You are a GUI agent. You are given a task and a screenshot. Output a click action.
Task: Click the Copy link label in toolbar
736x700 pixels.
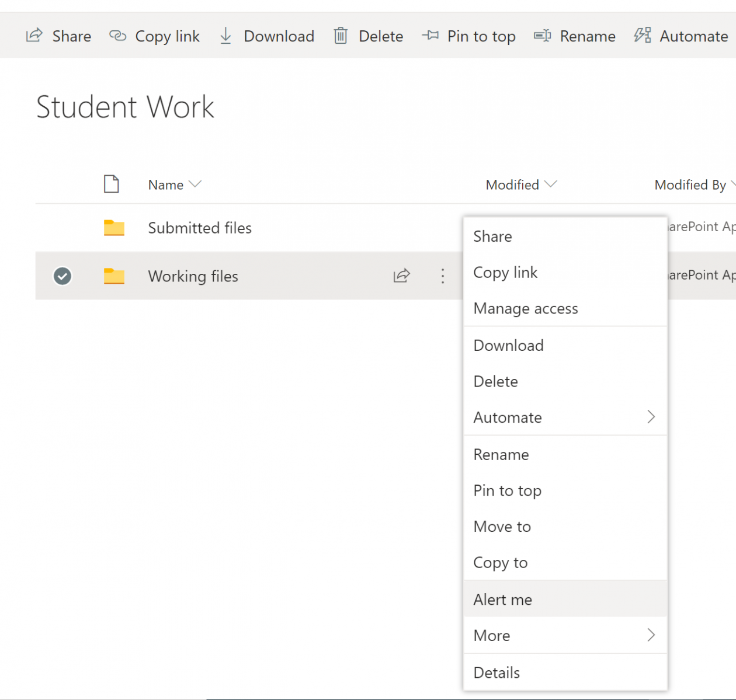pos(168,37)
